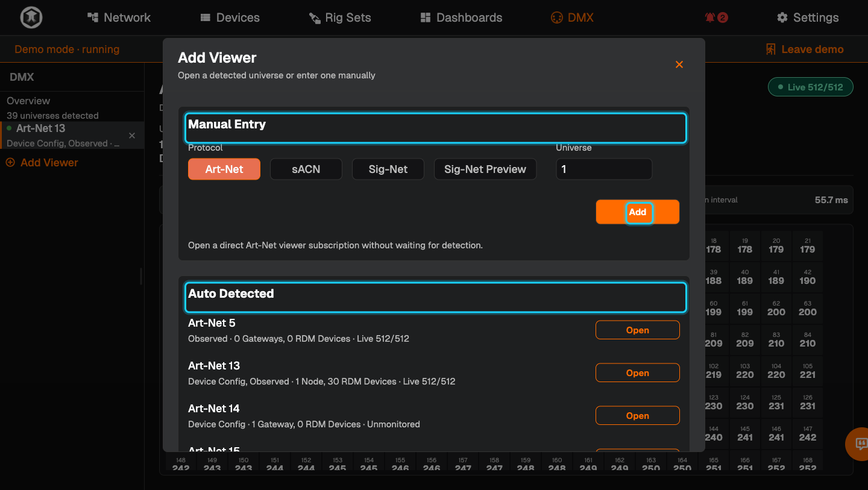Click Add Viewer in the sidebar
868x490 pixels.
(42, 163)
